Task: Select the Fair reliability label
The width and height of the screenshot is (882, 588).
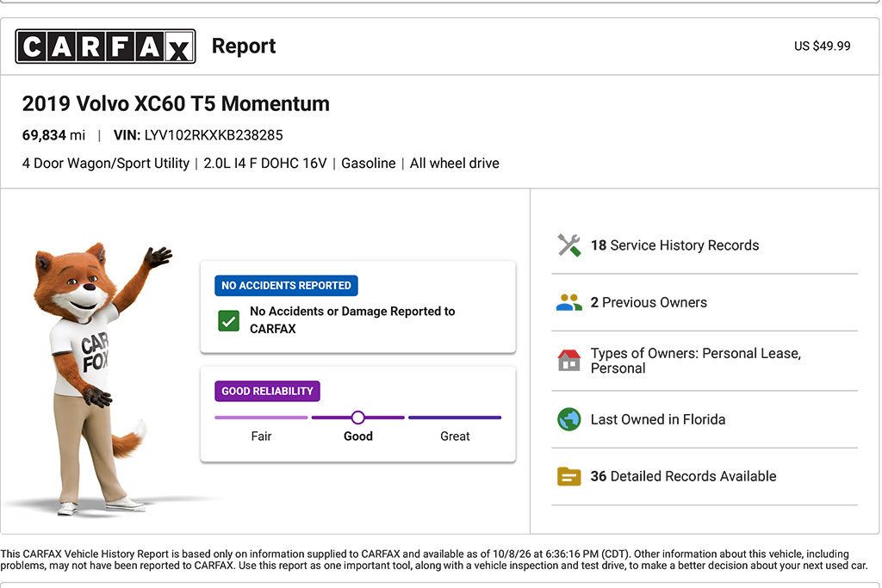Action: (x=261, y=436)
